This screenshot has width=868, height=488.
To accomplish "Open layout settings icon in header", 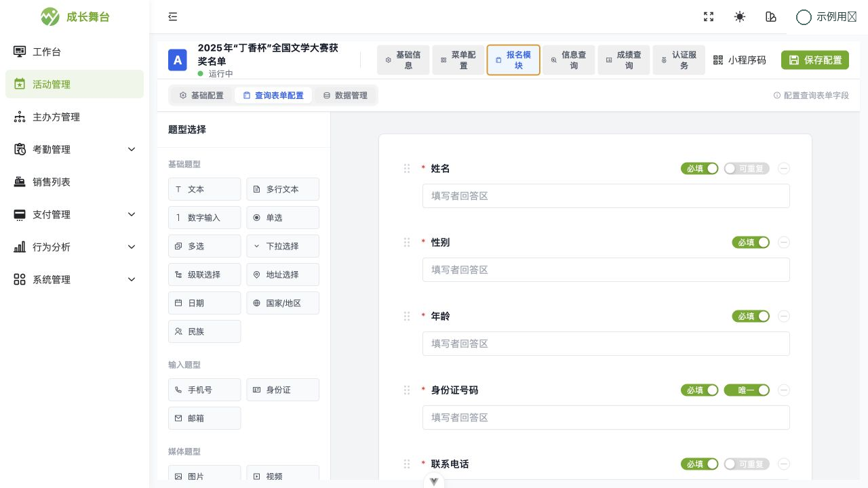I will (771, 17).
